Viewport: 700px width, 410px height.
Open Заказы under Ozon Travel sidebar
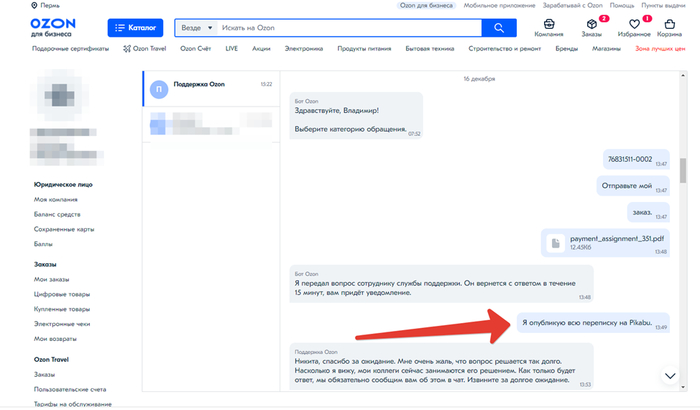(45, 374)
